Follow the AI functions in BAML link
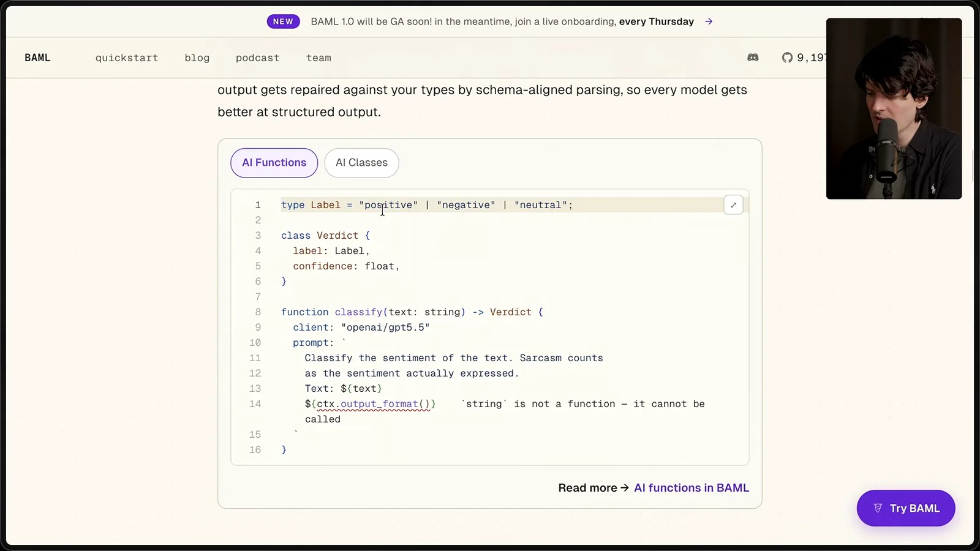The width and height of the screenshot is (980, 551). pos(692,488)
